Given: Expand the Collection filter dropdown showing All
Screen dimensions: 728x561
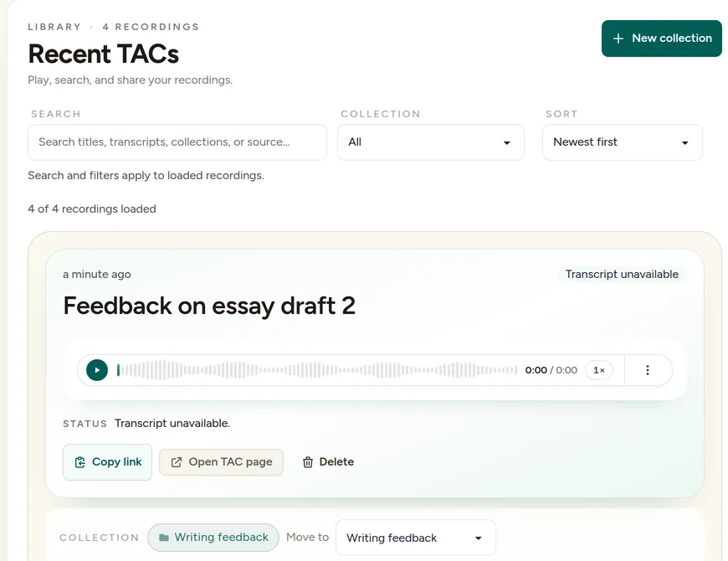Looking at the screenshot, I should point(431,142).
